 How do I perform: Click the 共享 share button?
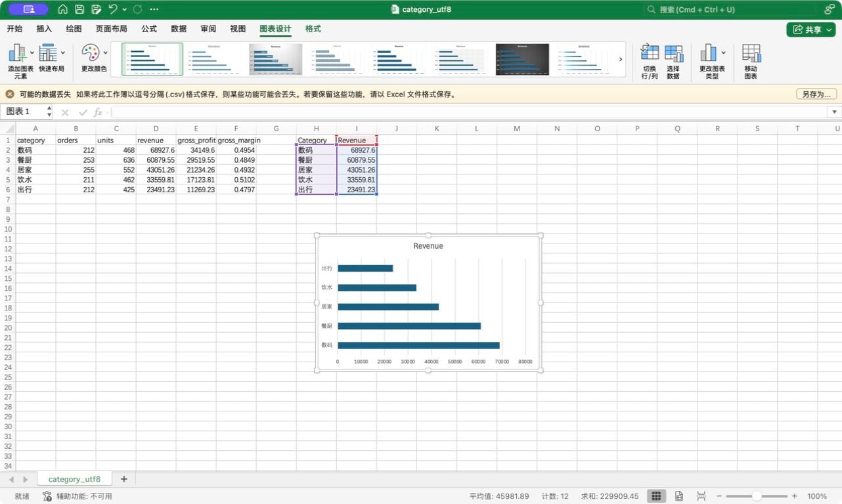[x=810, y=30]
